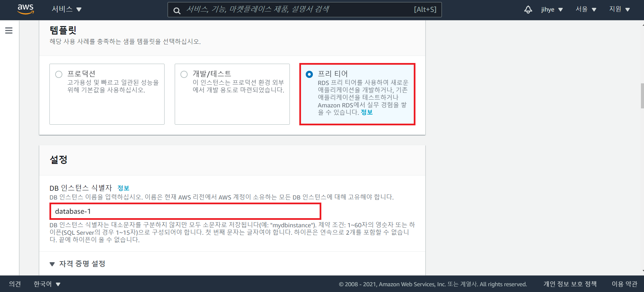Click the services search box

tap(304, 9)
